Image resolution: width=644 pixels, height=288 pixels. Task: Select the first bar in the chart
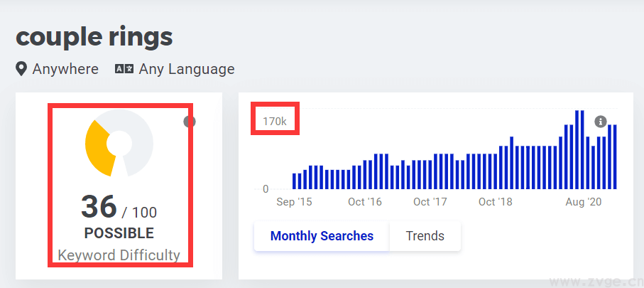pos(295,181)
